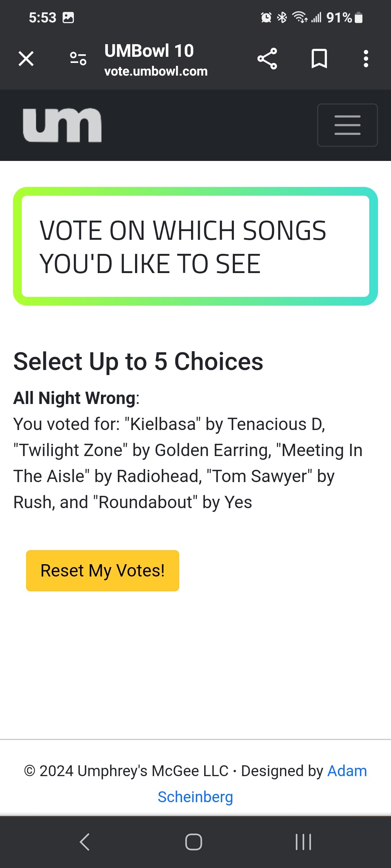Open Android recent apps button
Image resolution: width=391 pixels, height=868 pixels.
[x=303, y=842]
